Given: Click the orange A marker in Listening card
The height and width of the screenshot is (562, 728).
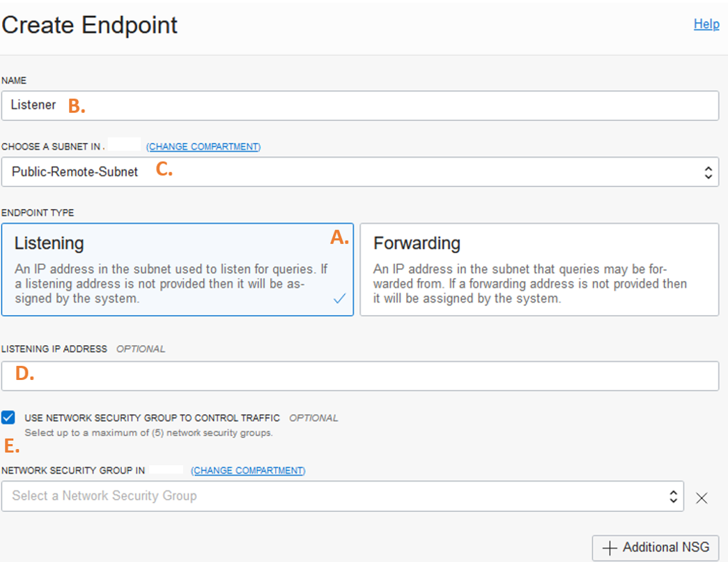Looking at the screenshot, I should tap(339, 238).
